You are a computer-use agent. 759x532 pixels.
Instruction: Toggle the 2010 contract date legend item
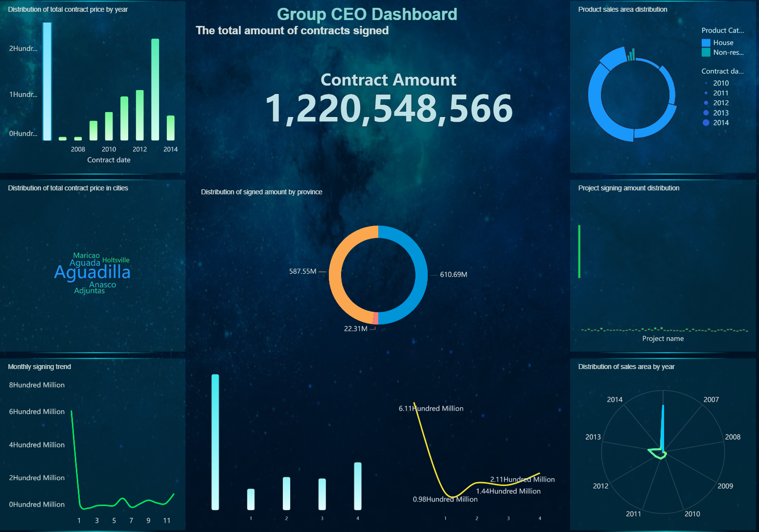pos(720,83)
